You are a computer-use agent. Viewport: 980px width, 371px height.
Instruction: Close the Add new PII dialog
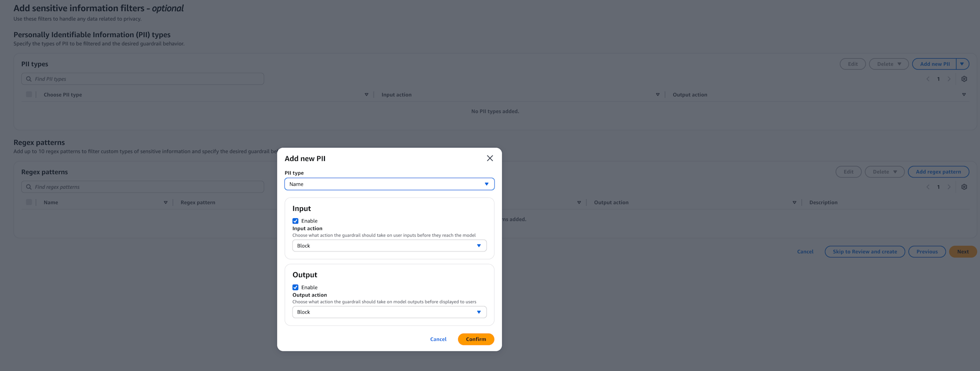tap(490, 158)
